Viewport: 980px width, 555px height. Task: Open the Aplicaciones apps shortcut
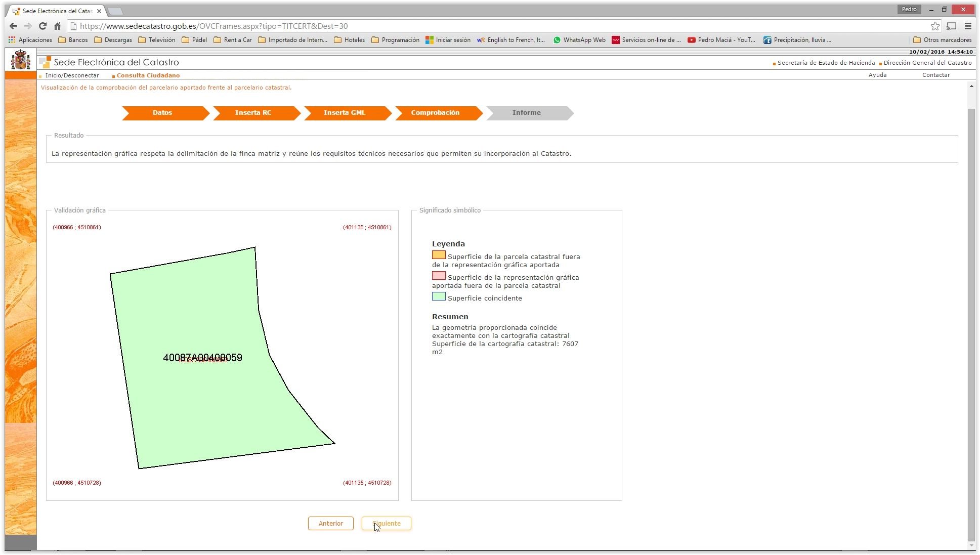click(x=30, y=40)
